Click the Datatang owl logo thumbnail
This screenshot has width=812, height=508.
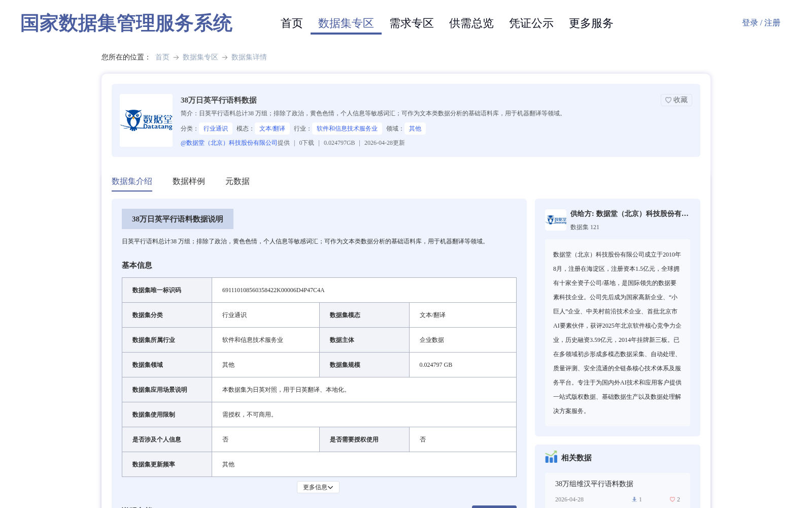click(146, 120)
